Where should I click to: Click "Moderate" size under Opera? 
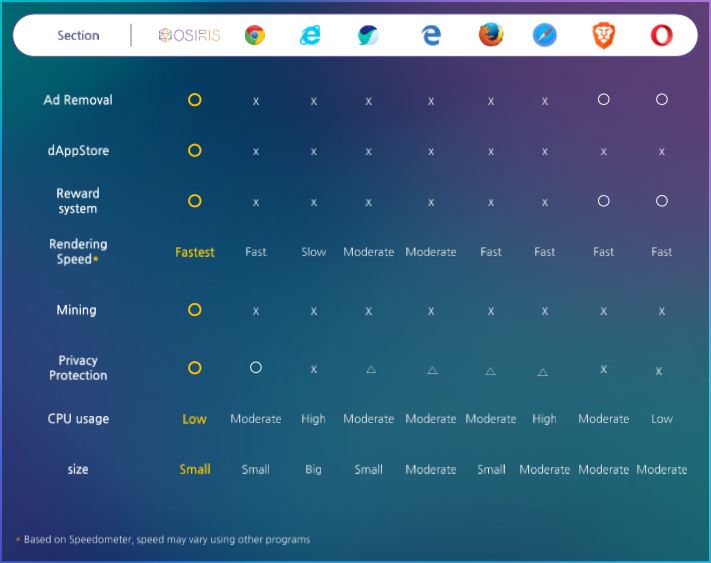coord(662,469)
